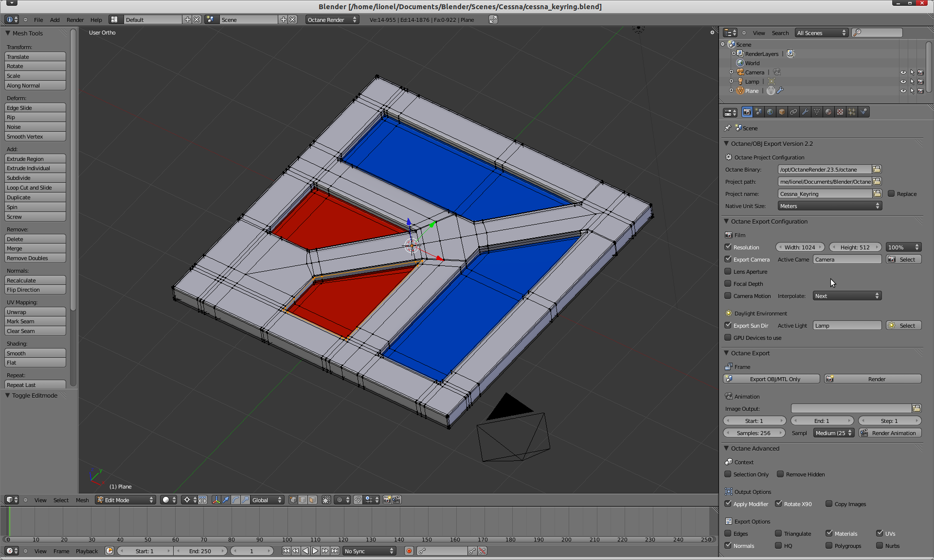Open the Native Unit Size Meters dropdown
This screenshot has height=560, width=934.
829,206
